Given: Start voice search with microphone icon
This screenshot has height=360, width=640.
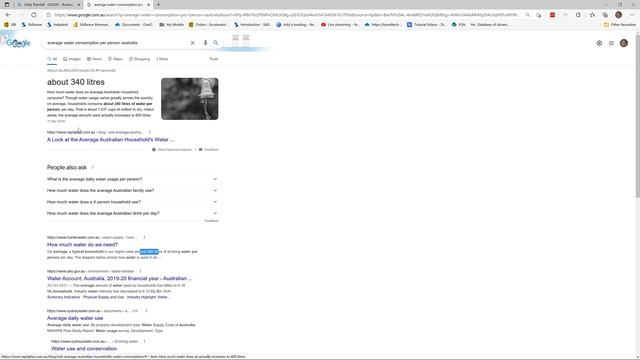Looking at the screenshot, I should 205,43.
